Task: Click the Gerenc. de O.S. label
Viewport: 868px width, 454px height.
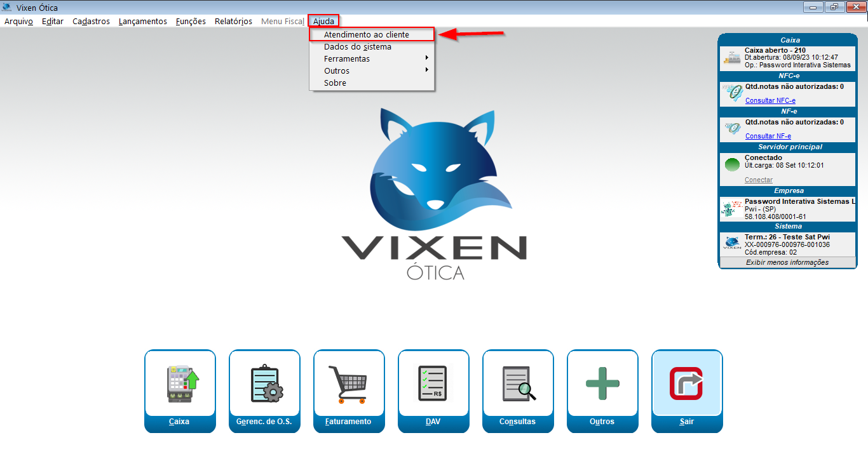Action: coord(264,422)
